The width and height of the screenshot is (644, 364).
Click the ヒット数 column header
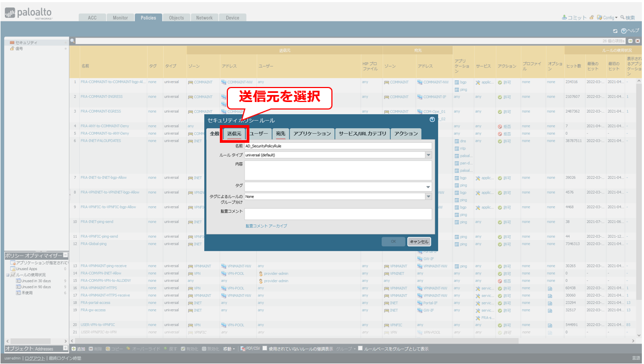click(574, 65)
